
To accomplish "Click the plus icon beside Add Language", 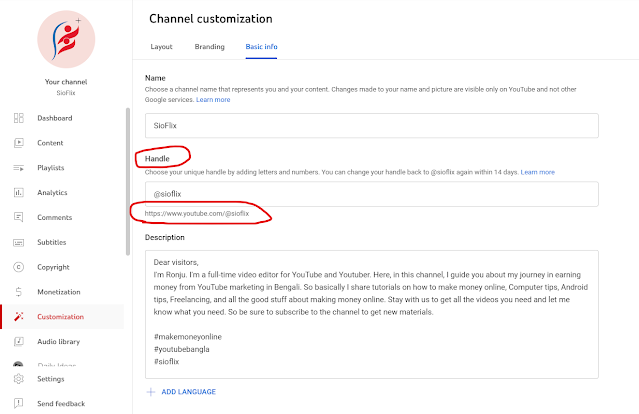I will pyautogui.click(x=151, y=392).
